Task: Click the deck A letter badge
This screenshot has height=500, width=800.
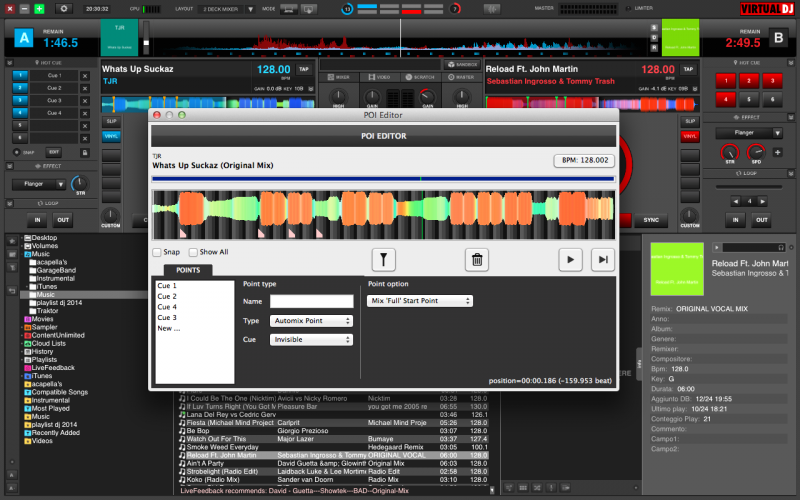Action: pos(23,38)
